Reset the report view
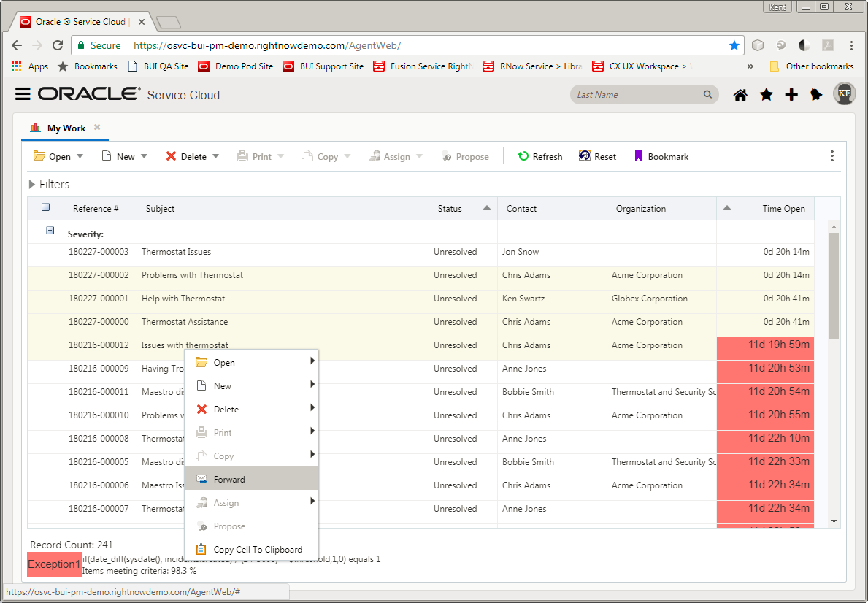Viewport: 868px width, 603px height. (x=597, y=155)
